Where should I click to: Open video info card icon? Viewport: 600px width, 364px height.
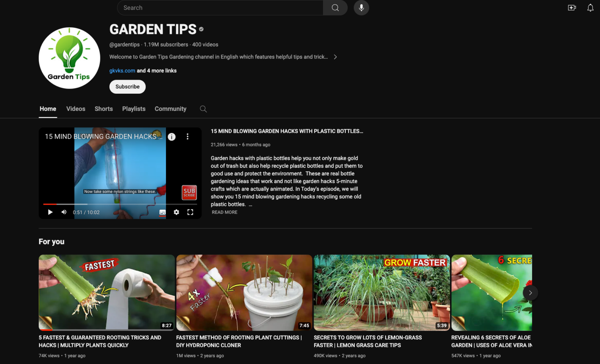click(x=171, y=137)
